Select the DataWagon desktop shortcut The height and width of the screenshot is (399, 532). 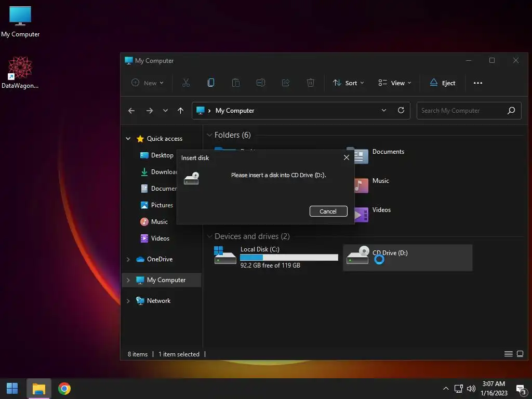(20, 73)
